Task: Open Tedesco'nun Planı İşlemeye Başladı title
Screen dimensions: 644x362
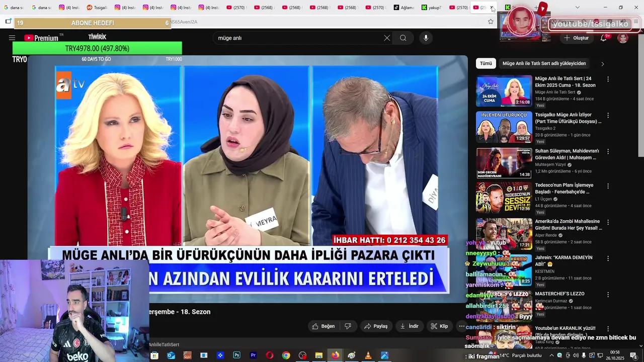Action: [564, 189]
